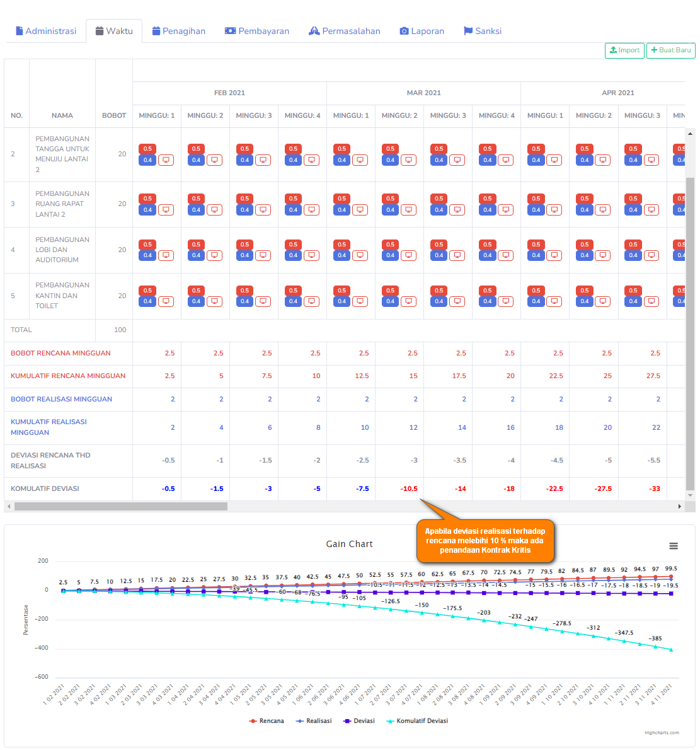Viewport: 700px width, 750px height.
Task: Open the Penagihan tab
Action: point(179,31)
